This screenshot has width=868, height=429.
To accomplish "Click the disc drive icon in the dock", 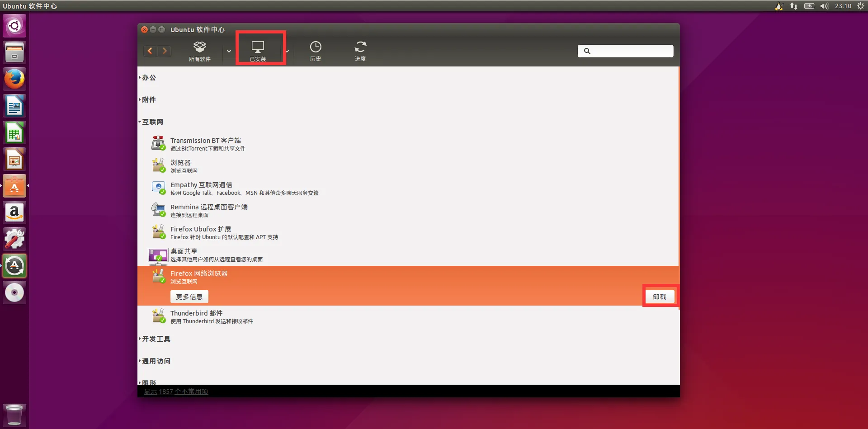I will (14, 292).
